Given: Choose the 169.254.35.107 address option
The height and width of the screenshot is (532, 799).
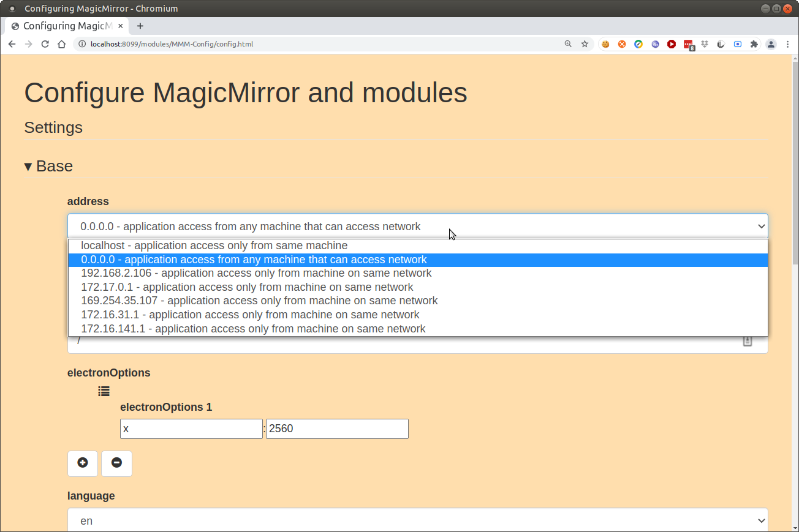Looking at the screenshot, I should (418, 301).
